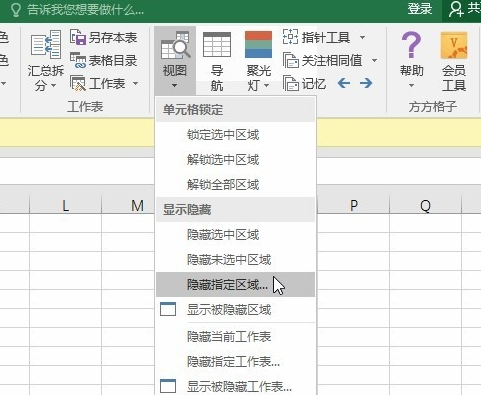Collapse the 视图 dropdown arrow
Screen dimensions: 481x395
coord(175,86)
